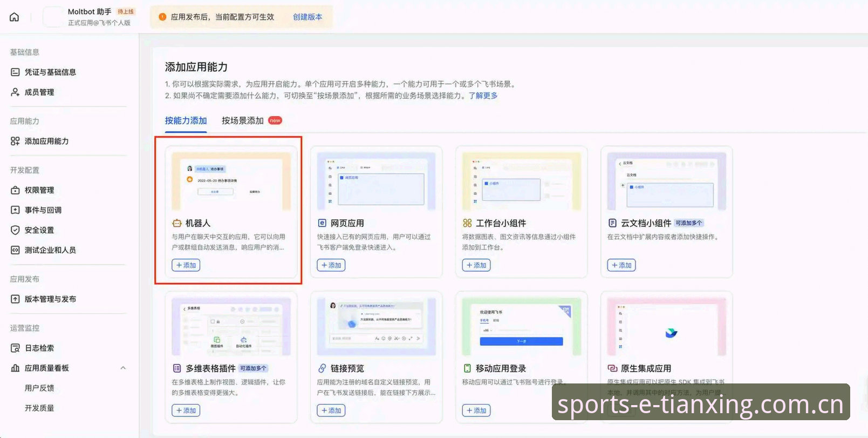Screen dimensions: 868x438
Task: Click the 版本管理与发布 upload icon
Action: pyautogui.click(x=15, y=299)
